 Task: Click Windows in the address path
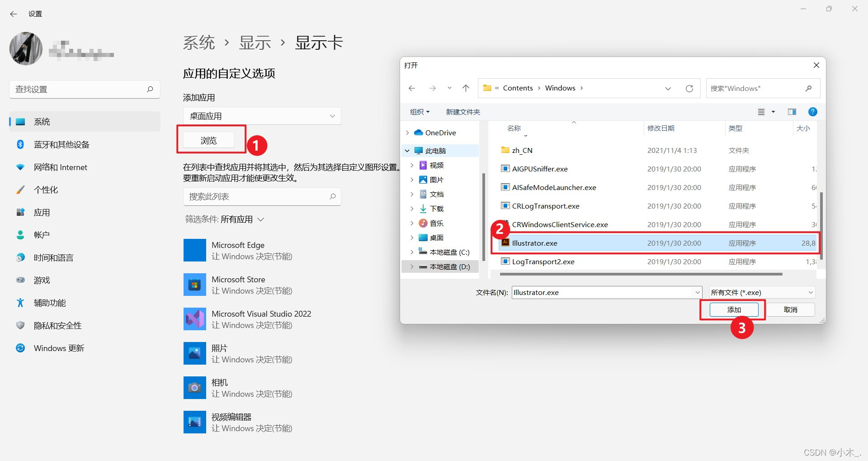tap(560, 88)
